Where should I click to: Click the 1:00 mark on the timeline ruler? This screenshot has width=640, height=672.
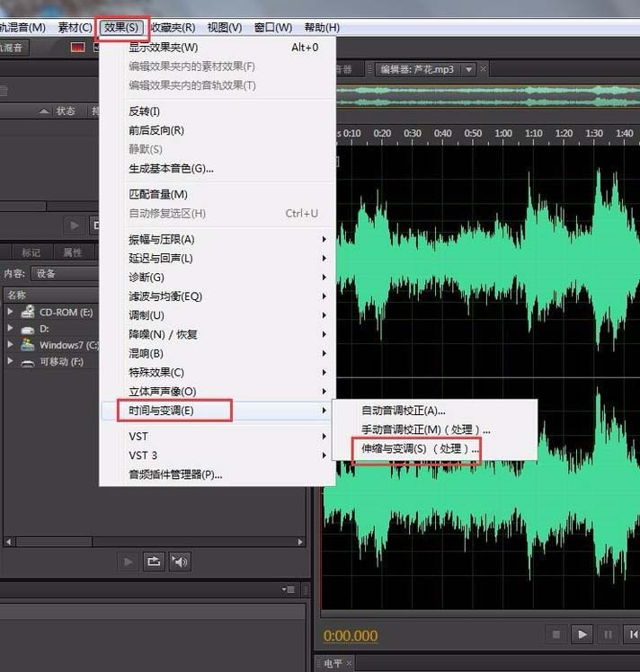(x=503, y=134)
